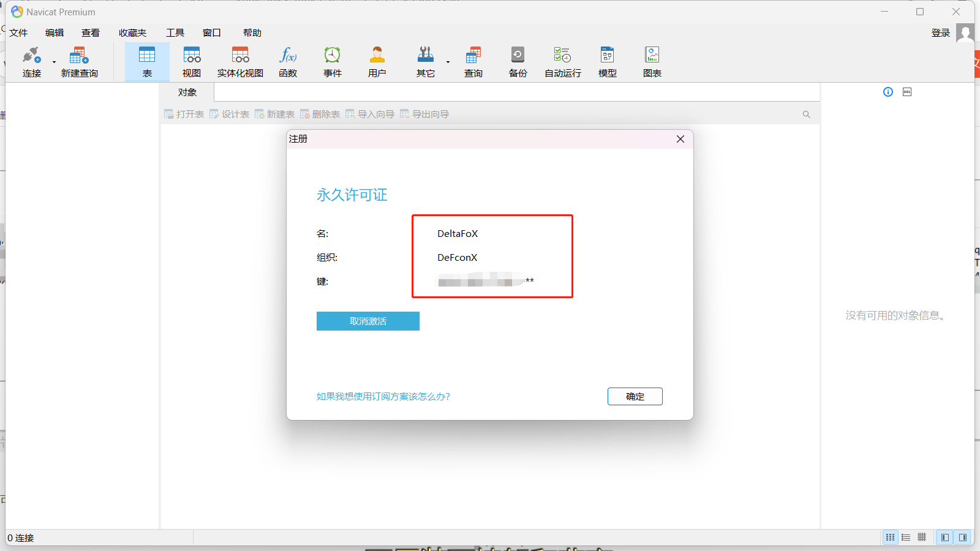This screenshot has width=980, height=551.
Task: Open the 文件 menu
Action: tap(18, 33)
